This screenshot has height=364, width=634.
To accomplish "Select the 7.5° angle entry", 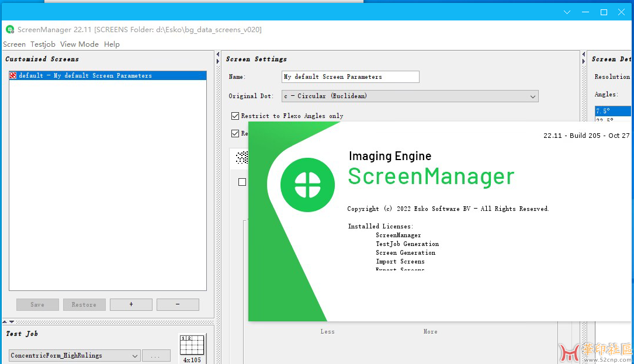I will pos(612,111).
